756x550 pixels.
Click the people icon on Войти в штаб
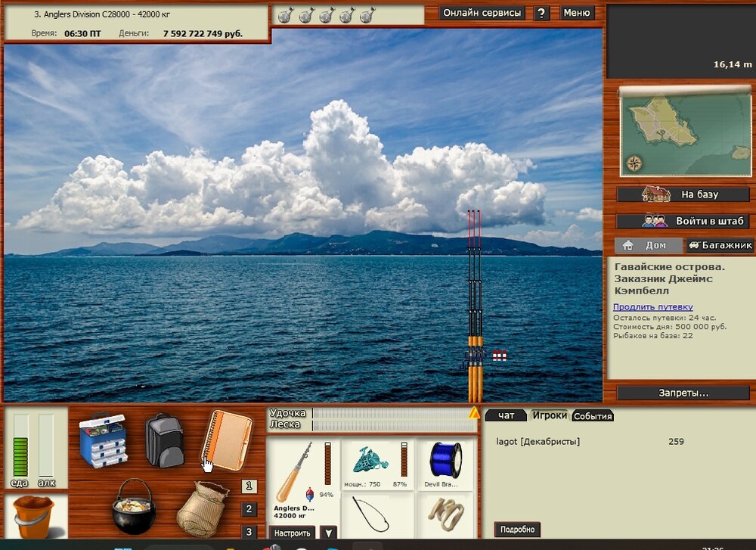point(654,221)
